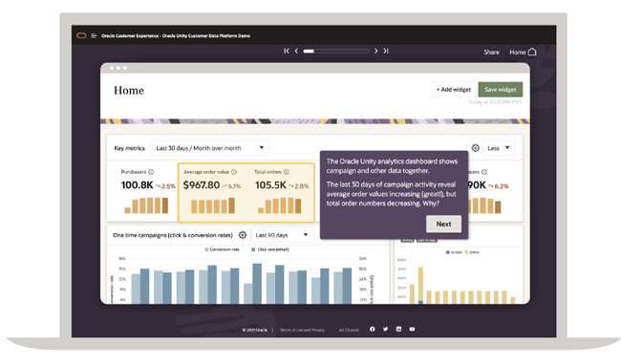Click the Conversion rate legend item

pyautogui.click(x=222, y=249)
